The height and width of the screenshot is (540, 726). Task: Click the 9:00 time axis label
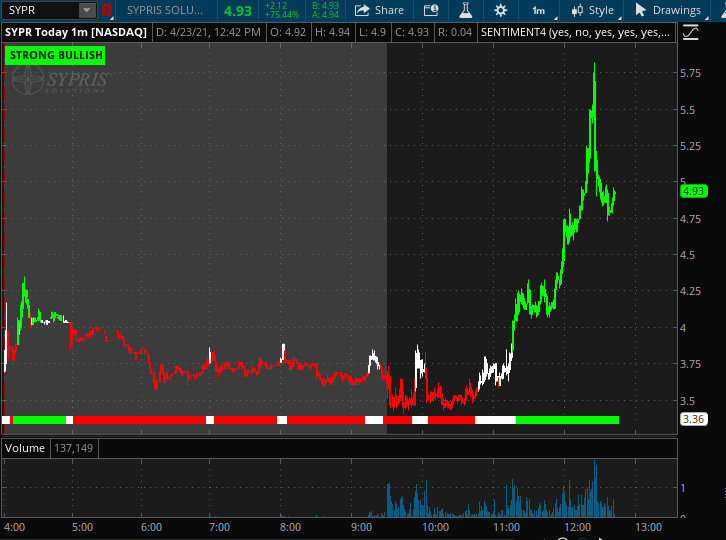click(x=361, y=527)
